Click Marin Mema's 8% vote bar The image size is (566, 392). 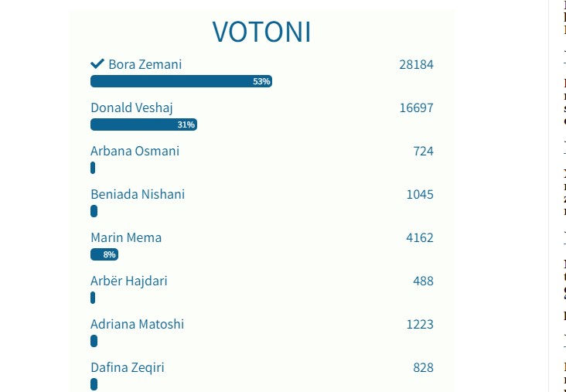click(104, 254)
